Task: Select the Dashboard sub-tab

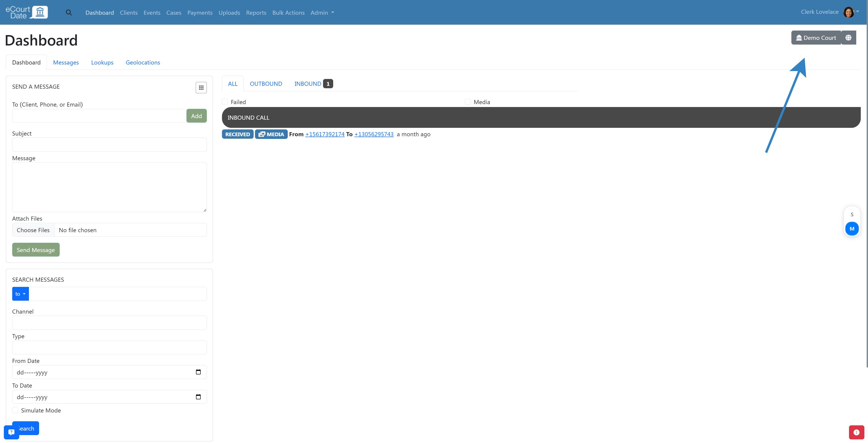Action: [26, 62]
